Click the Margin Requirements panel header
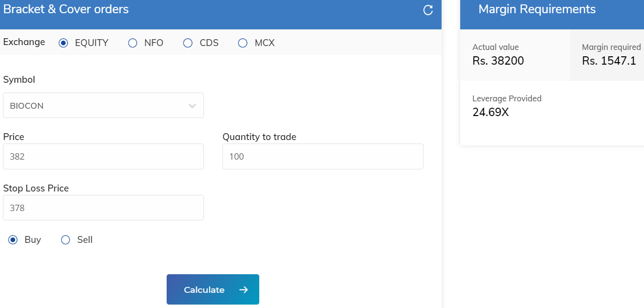The width and height of the screenshot is (644, 308). [x=537, y=9]
